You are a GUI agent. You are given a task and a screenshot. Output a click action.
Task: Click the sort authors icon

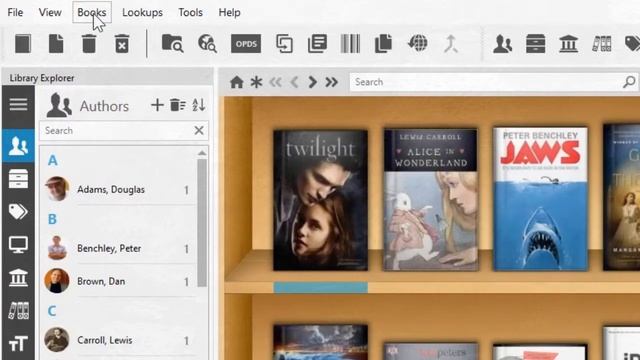point(198,105)
